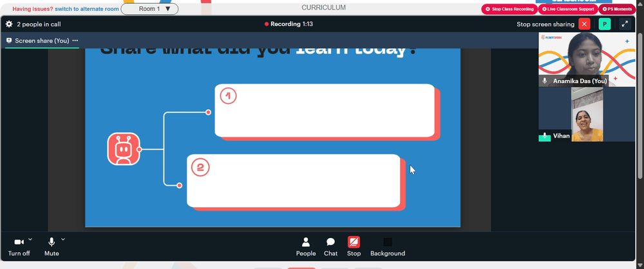This screenshot has width=644, height=269.
Task: Click CURRICULUM heading
Action: pyautogui.click(x=324, y=7)
